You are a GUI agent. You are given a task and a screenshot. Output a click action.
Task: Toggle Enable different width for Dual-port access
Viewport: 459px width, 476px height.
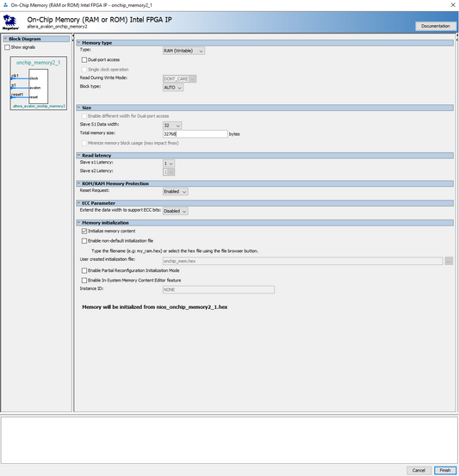[x=84, y=116]
